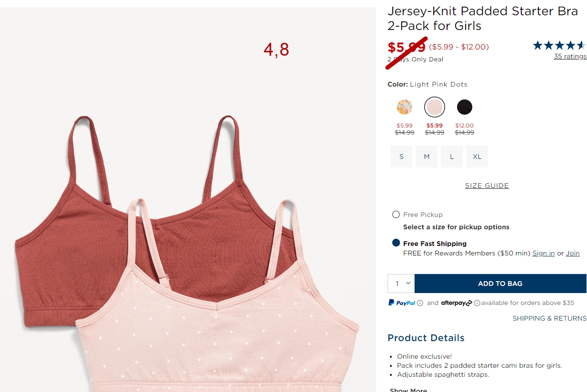587x392 pixels.
Task: Open the SIZE GUIDE link
Action: tap(487, 186)
